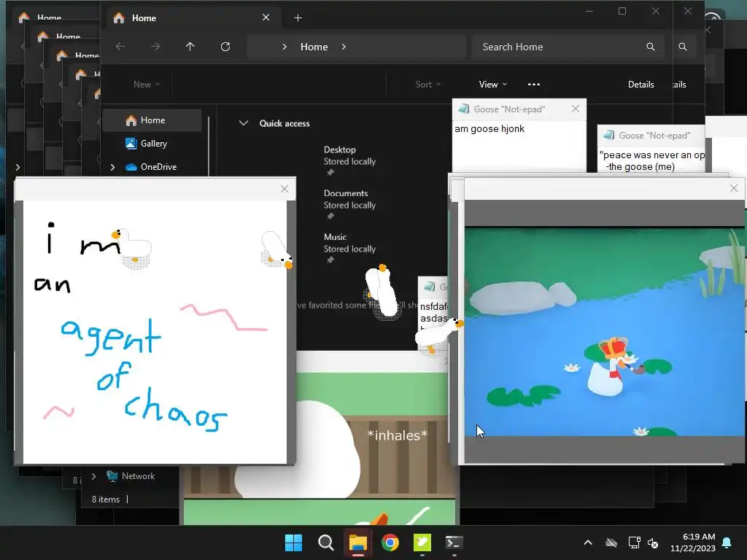The height and width of the screenshot is (560, 747).
Task: Select Home in the navigation pane
Action: tap(152, 120)
